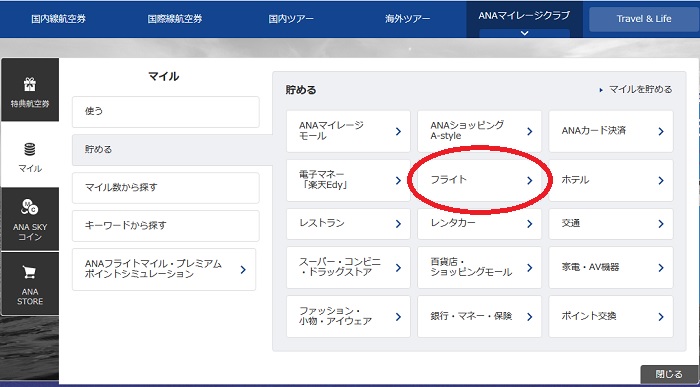Select 貯める in the マイル menu
The image size is (700, 387).
pos(172,150)
